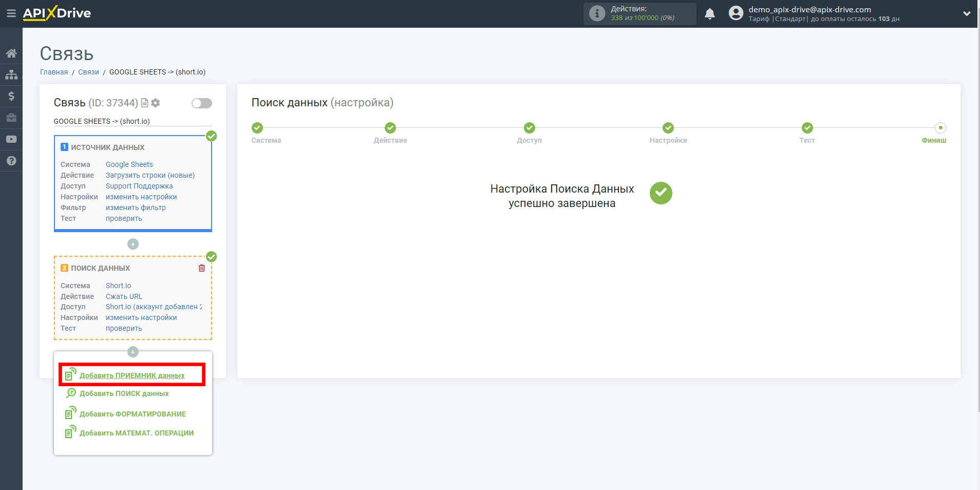The height and width of the screenshot is (490, 980).
Task: Click Сжать URL action link
Action: 124,296
